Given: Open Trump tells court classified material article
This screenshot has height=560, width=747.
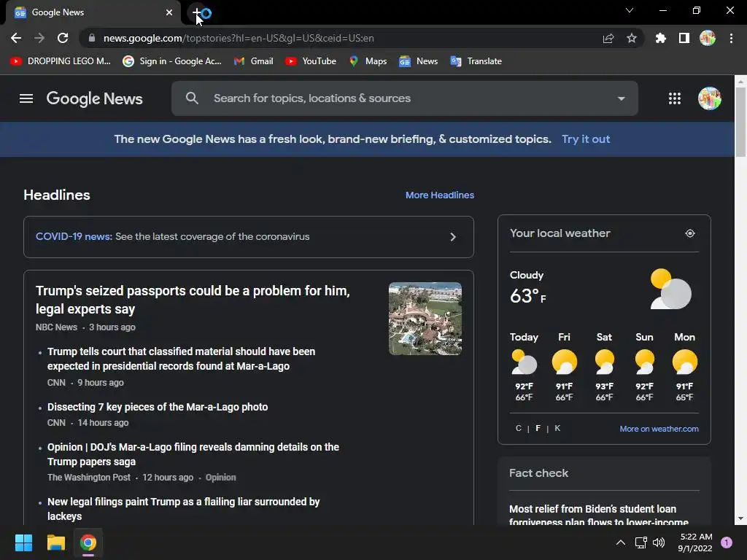Looking at the screenshot, I should 181,359.
